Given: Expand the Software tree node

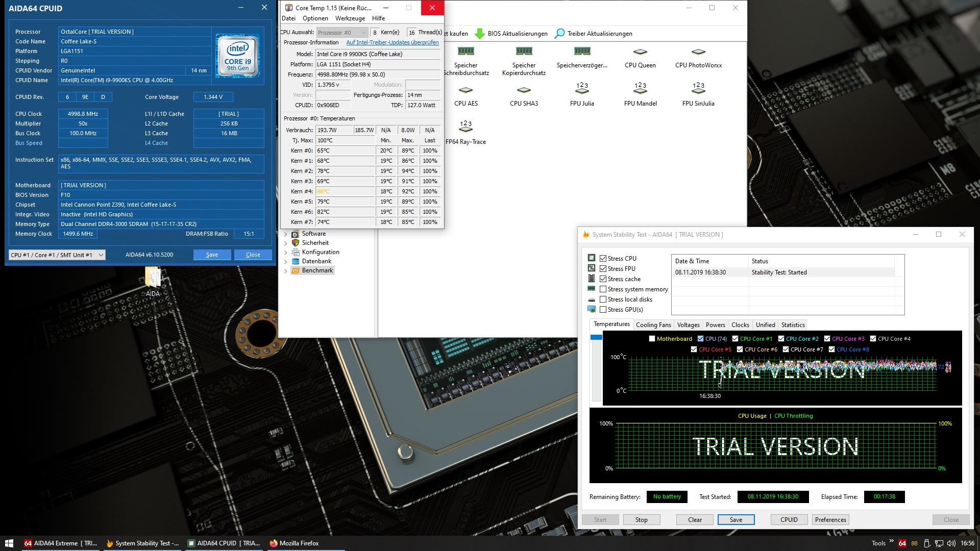Looking at the screenshot, I should (x=285, y=234).
